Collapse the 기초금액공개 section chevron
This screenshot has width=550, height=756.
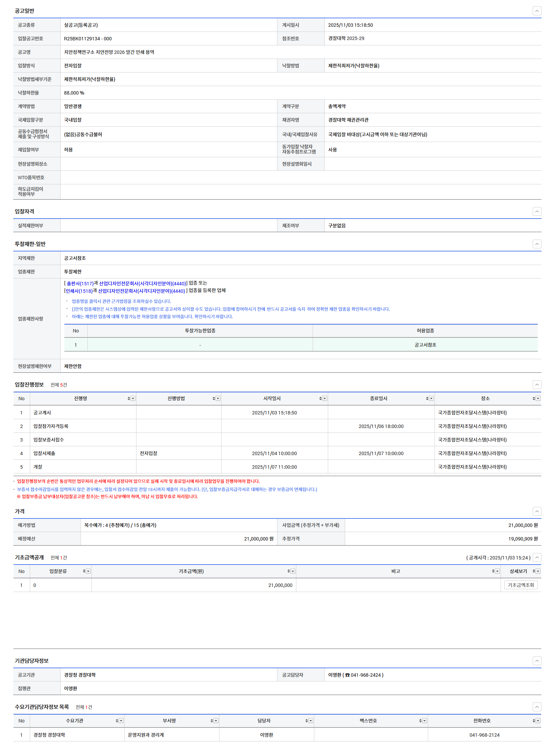[537, 557]
